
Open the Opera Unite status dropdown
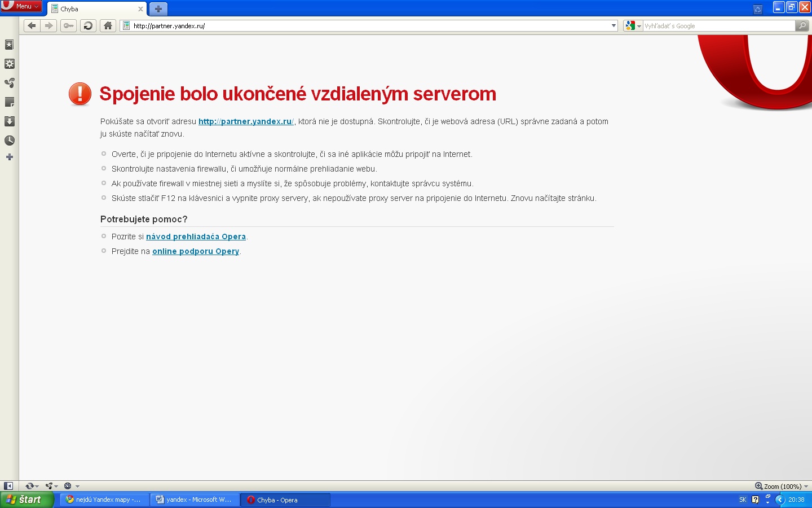pyautogui.click(x=52, y=486)
